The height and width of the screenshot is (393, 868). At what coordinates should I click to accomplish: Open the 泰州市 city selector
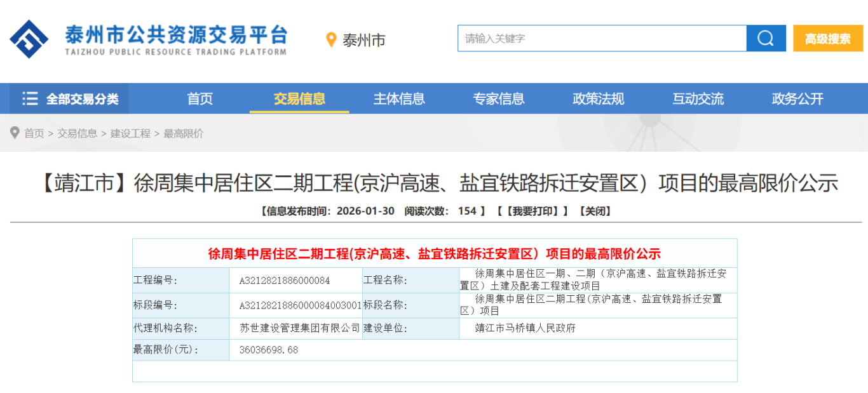pyautogui.click(x=363, y=41)
